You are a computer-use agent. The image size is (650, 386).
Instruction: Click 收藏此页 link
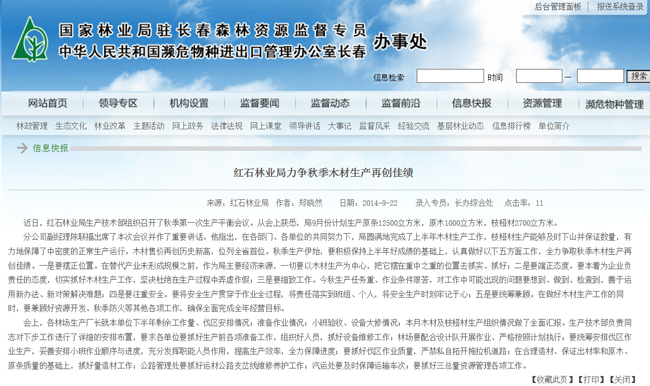point(552,379)
